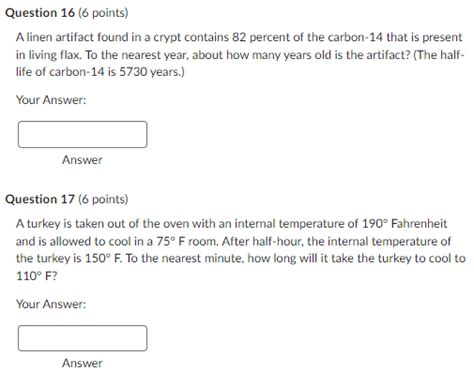Click the word 'turkey' in Question 17's first line

pos(43,224)
